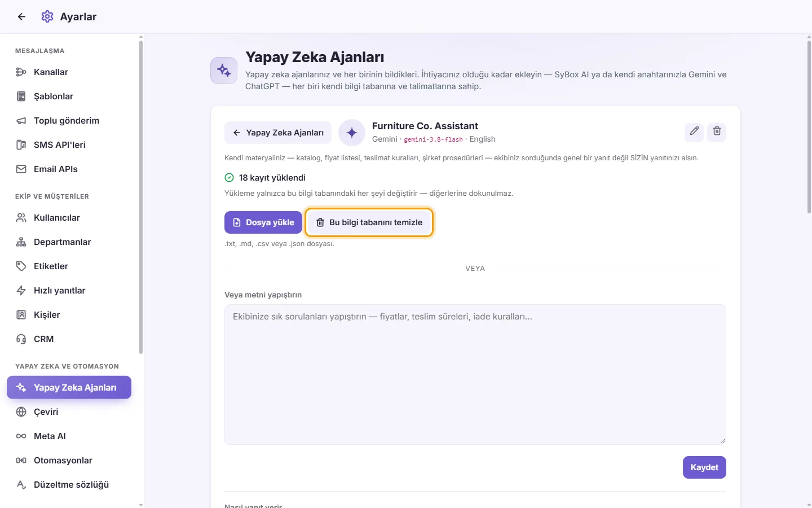Click the CRM headset icon
Image resolution: width=812 pixels, height=508 pixels.
tap(21, 339)
